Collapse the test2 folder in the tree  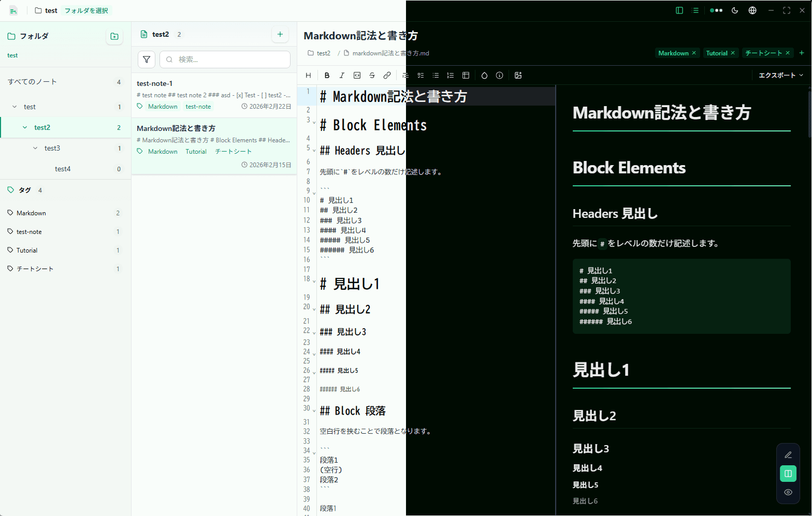tap(25, 127)
